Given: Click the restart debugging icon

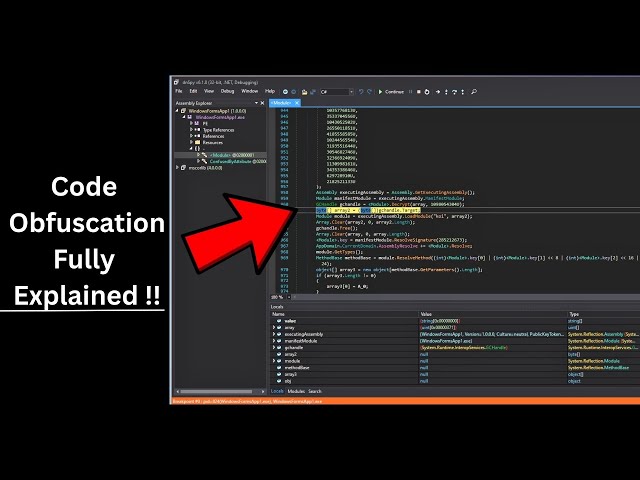Looking at the screenshot, I should (427, 92).
